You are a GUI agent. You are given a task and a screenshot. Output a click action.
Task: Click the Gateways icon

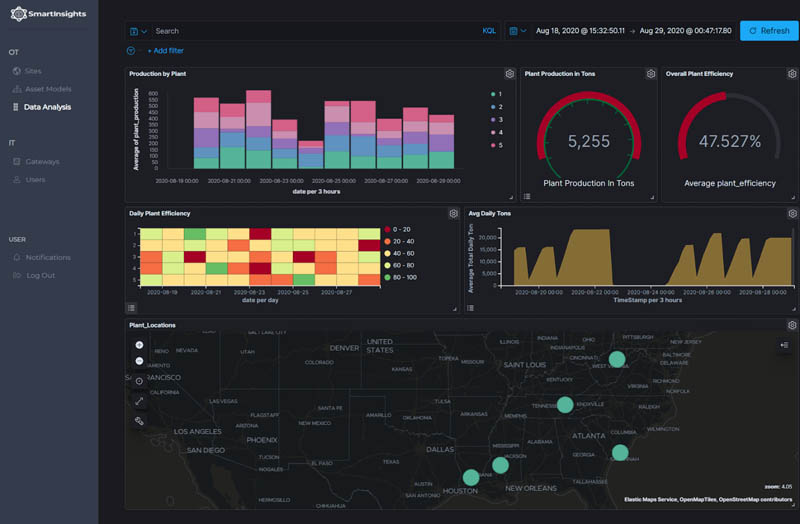coord(16,161)
